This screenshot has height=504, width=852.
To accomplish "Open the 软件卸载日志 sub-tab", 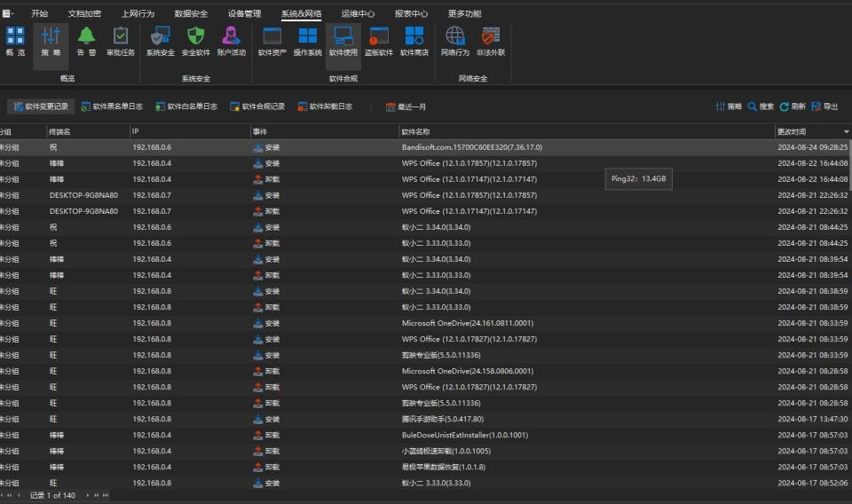I will 325,106.
